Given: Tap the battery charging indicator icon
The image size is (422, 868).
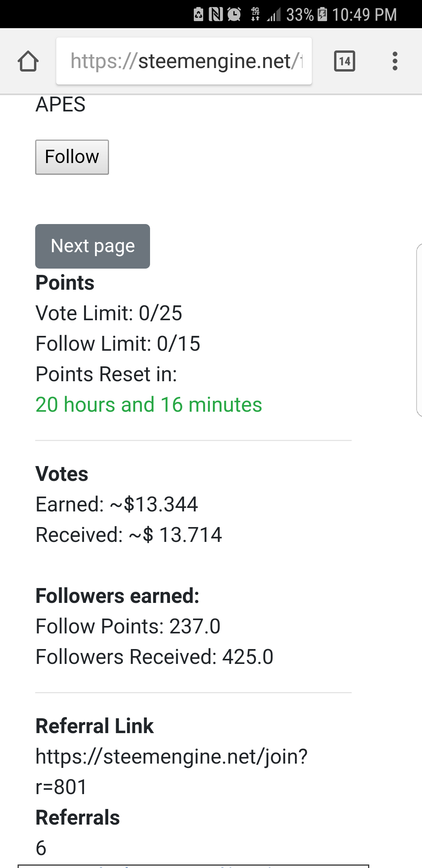Looking at the screenshot, I should pos(322,14).
